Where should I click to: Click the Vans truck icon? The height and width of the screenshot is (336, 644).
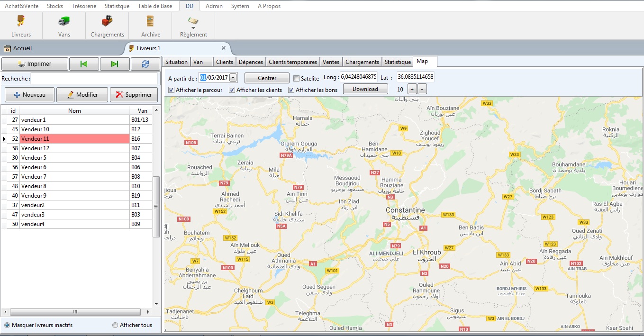click(x=64, y=22)
